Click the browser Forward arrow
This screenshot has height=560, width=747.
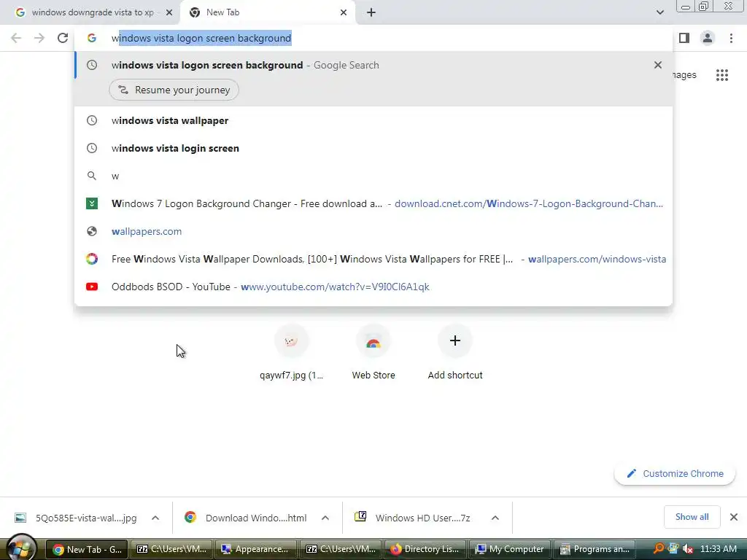tap(39, 38)
